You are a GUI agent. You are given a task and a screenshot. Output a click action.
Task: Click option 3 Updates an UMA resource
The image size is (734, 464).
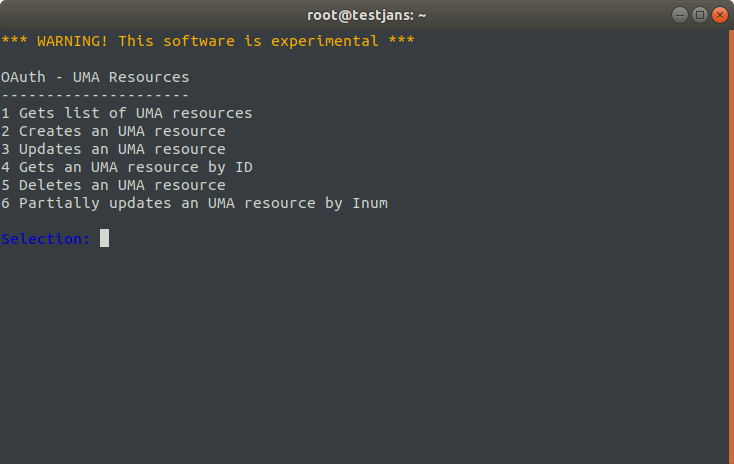(113, 149)
